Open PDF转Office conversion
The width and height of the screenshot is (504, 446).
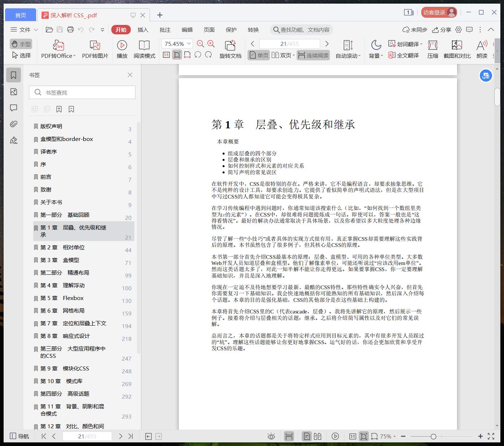pos(58,50)
